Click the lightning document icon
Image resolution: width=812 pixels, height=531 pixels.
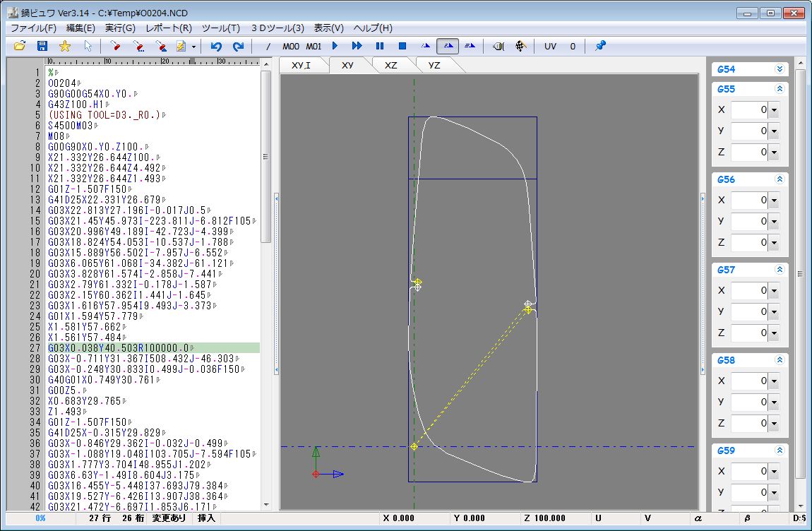(181, 46)
